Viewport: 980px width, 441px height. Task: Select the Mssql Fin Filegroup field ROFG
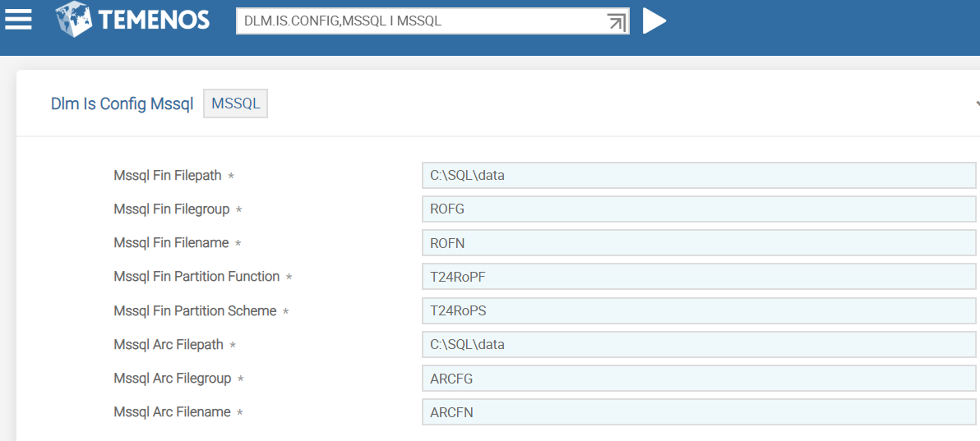click(697, 209)
